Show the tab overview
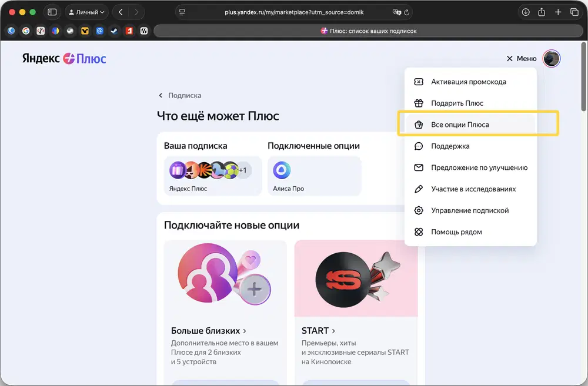The height and width of the screenshot is (386, 588). (574, 12)
